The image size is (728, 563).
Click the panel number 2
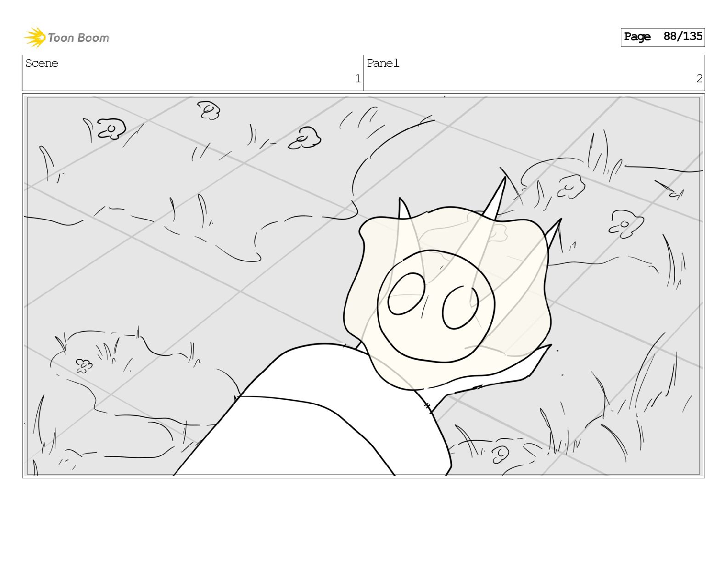[x=699, y=79]
